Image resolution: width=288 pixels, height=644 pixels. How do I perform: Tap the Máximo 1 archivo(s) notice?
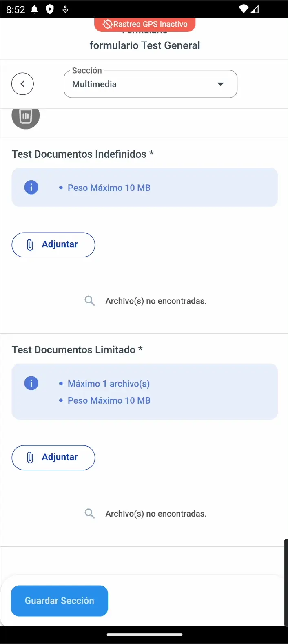(x=109, y=384)
